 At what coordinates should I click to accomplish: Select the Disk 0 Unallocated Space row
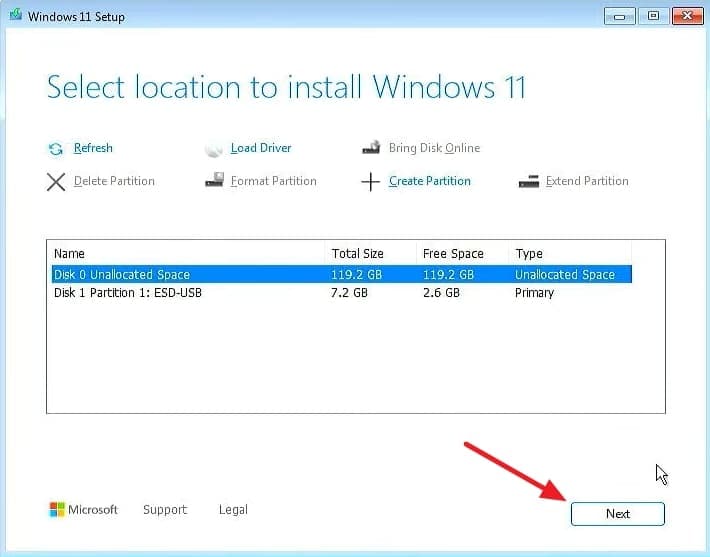(x=342, y=274)
